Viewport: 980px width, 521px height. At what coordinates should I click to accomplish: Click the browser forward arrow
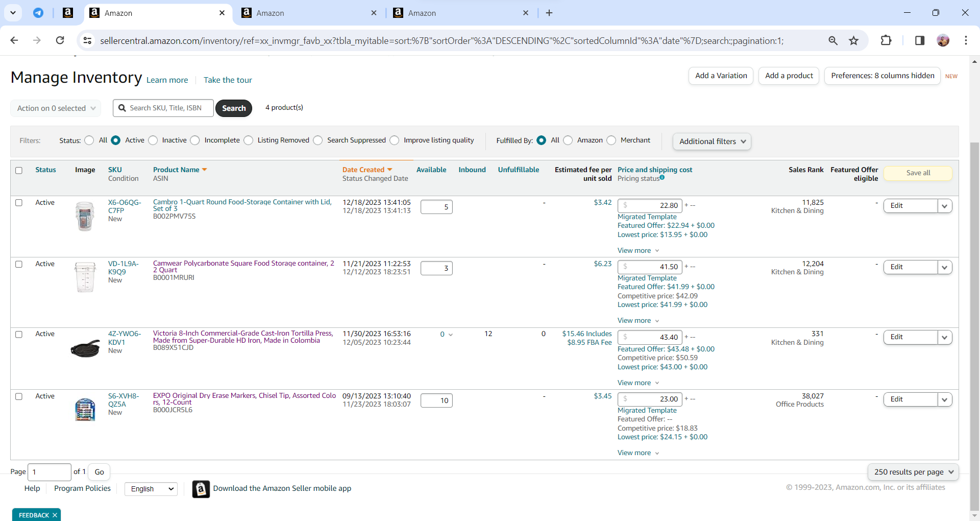[x=37, y=40]
